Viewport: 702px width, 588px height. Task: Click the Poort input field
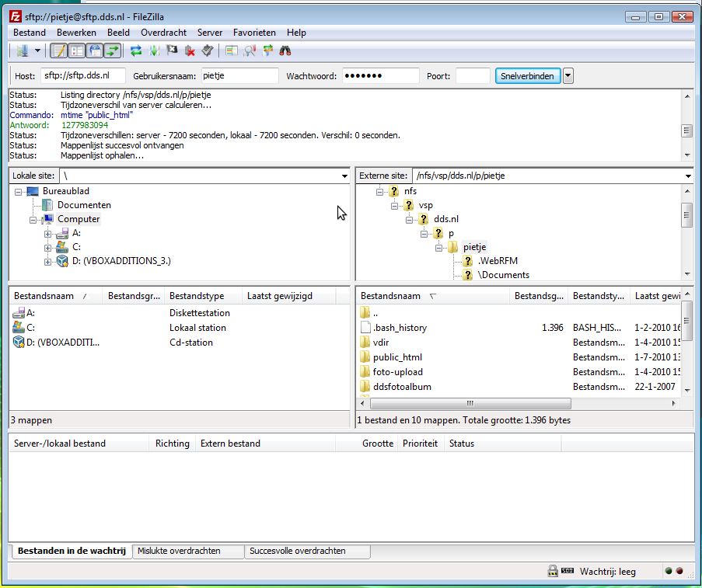click(x=473, y=75)
